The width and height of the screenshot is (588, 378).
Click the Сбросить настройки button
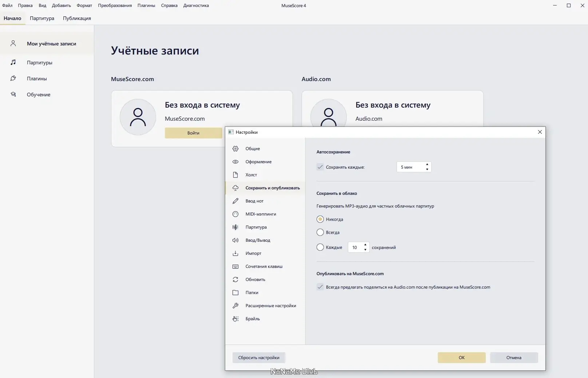coord(259,358)
